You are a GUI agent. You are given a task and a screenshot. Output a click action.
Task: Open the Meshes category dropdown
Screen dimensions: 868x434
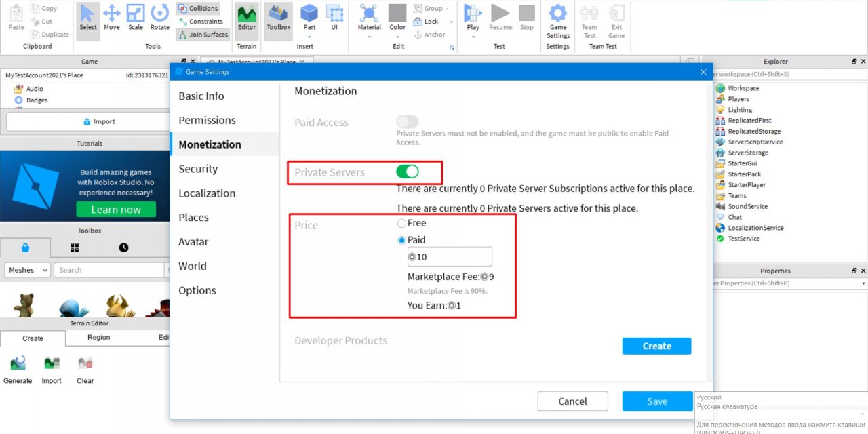(x=28, y=270)
